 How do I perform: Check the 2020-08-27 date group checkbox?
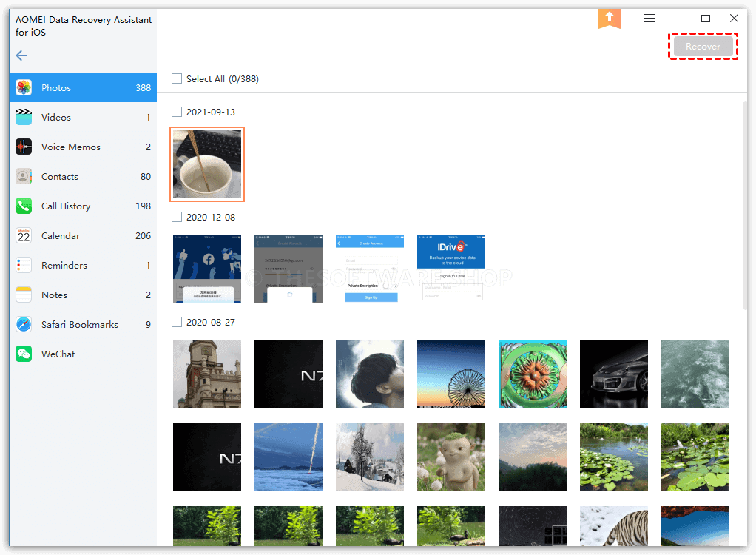(x=177, y=322)
